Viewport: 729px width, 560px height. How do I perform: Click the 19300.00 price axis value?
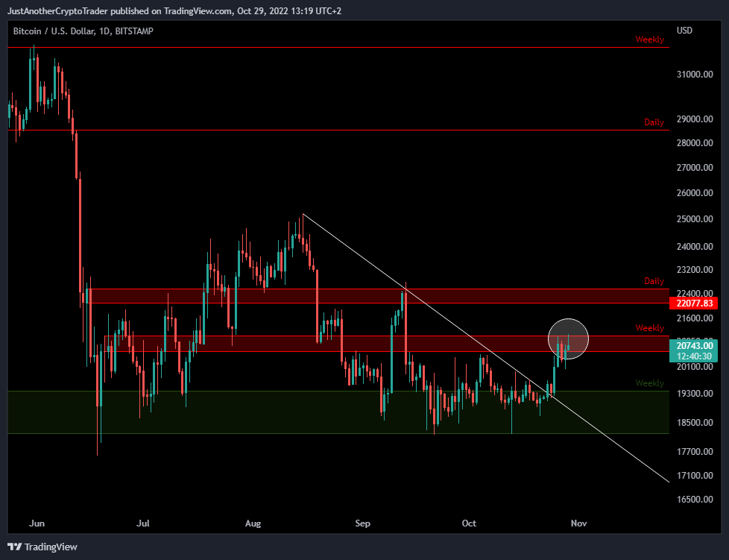tap(695, 394)
